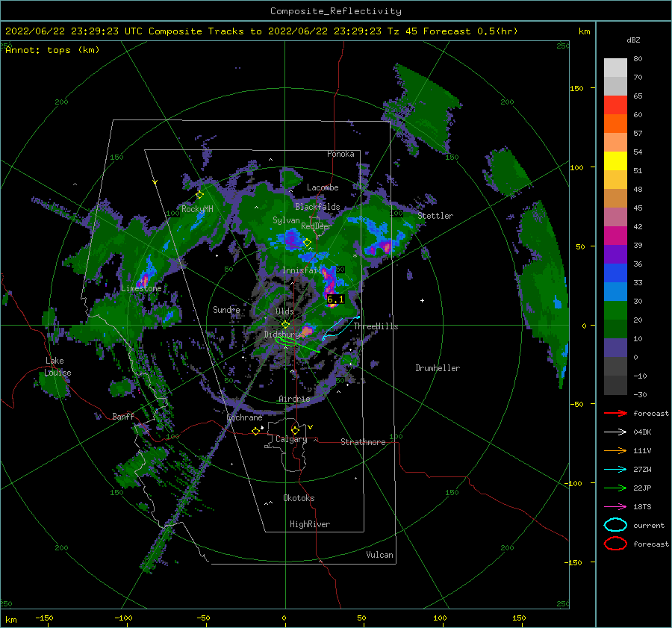Click the RedDeer city label

click(317, 226)
